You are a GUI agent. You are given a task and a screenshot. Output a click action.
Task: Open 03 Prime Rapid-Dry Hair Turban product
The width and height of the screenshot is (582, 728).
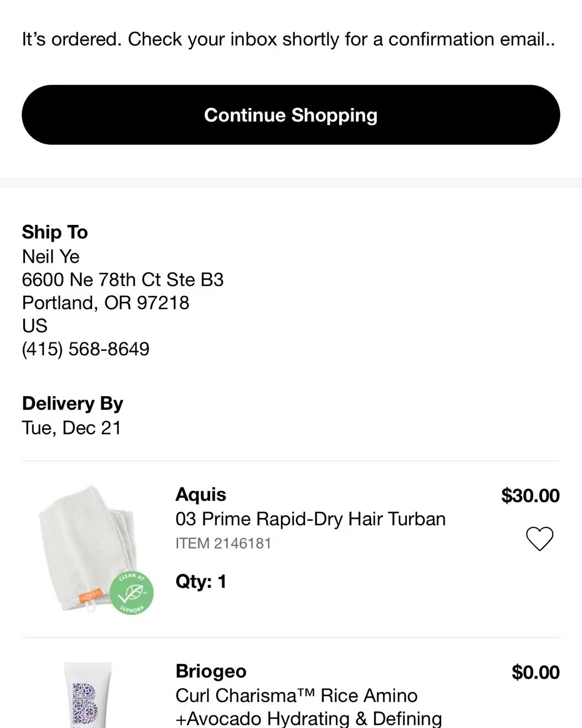[310, 519]
